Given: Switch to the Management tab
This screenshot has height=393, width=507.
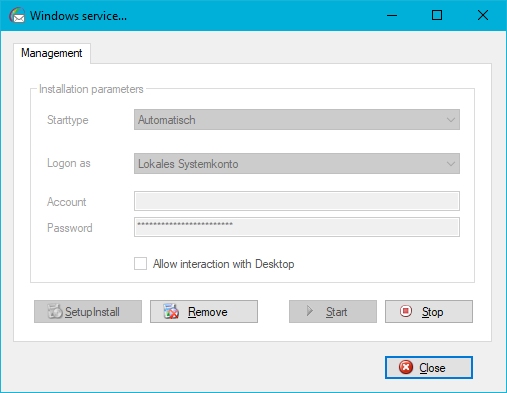Looking at the screenshot, I should (x=52, y=53).
